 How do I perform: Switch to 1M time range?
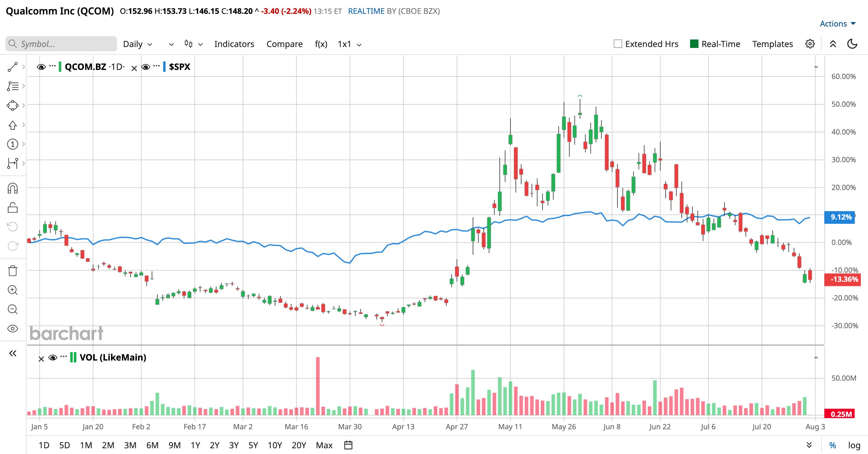tap(86, 445)
